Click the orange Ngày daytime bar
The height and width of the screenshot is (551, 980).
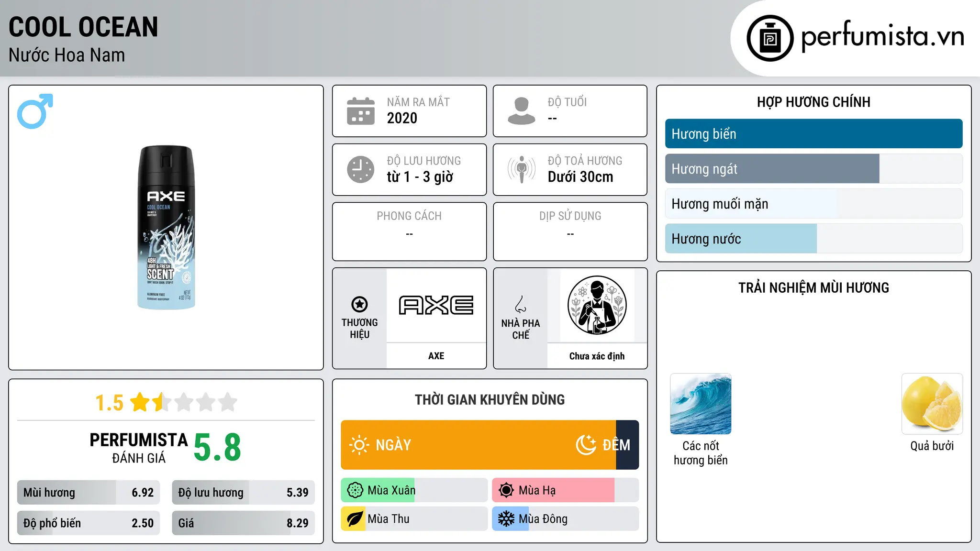click(x=479, y=445)
